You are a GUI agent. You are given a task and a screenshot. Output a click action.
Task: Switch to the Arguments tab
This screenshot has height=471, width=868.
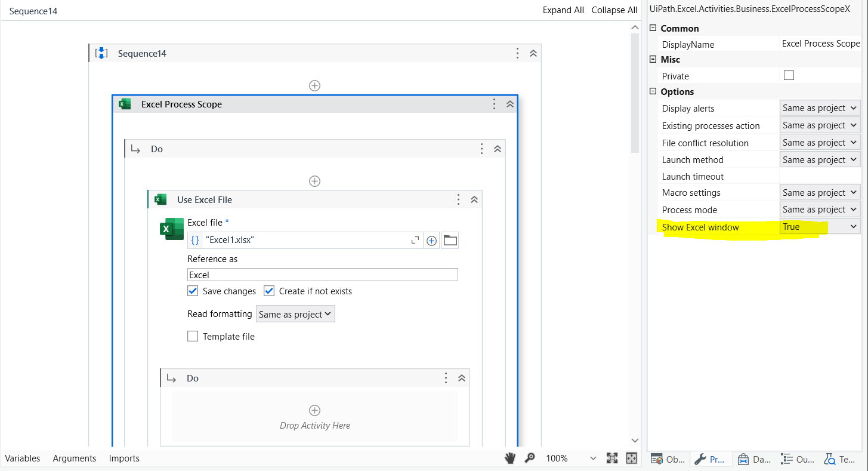[x=74, y=458]
